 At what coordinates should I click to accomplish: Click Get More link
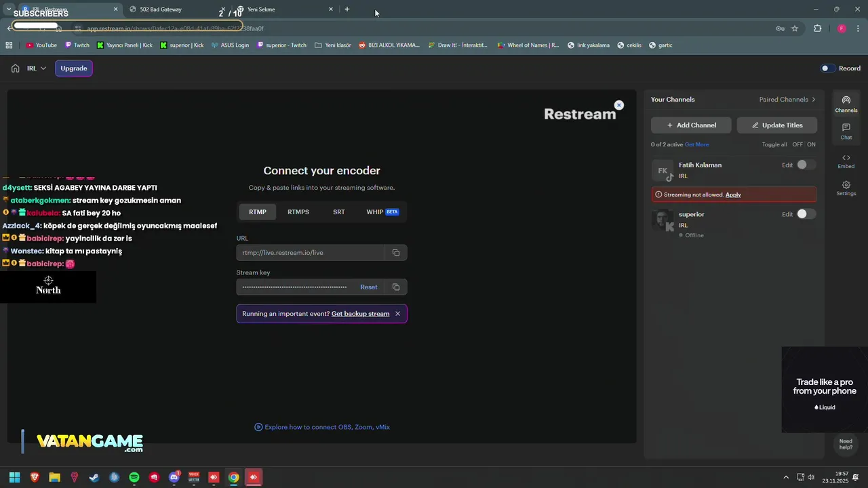pyautogui.click(x=696, y=144)
